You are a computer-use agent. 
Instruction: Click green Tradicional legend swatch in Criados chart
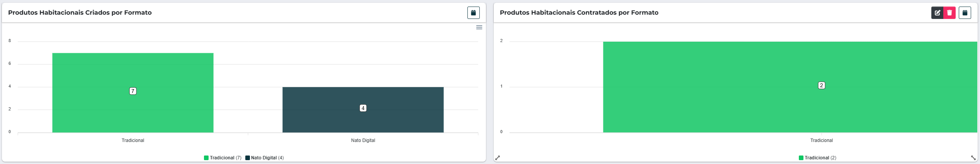click(206, 158)
